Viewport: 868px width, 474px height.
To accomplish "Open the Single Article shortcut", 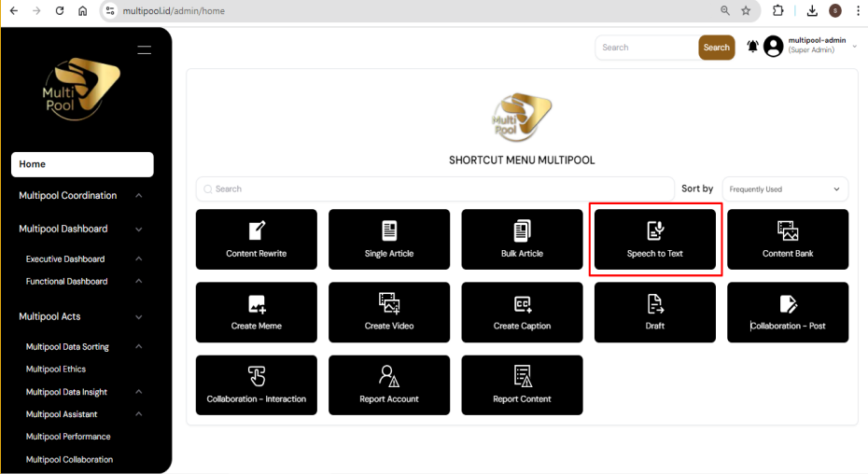I will point(389,239).
